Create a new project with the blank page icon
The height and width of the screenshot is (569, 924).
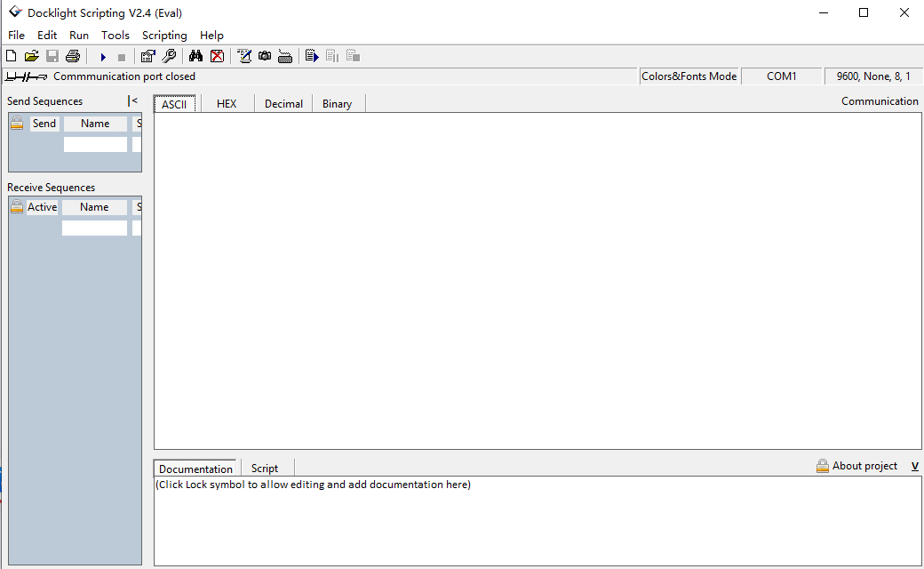[x=12, y=56]
